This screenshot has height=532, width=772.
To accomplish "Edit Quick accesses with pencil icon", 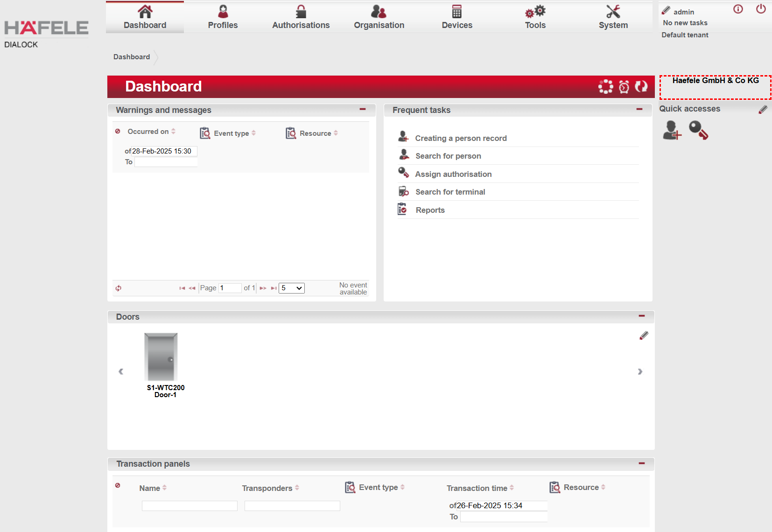I will pyautogui.click(x=763, y=109).
